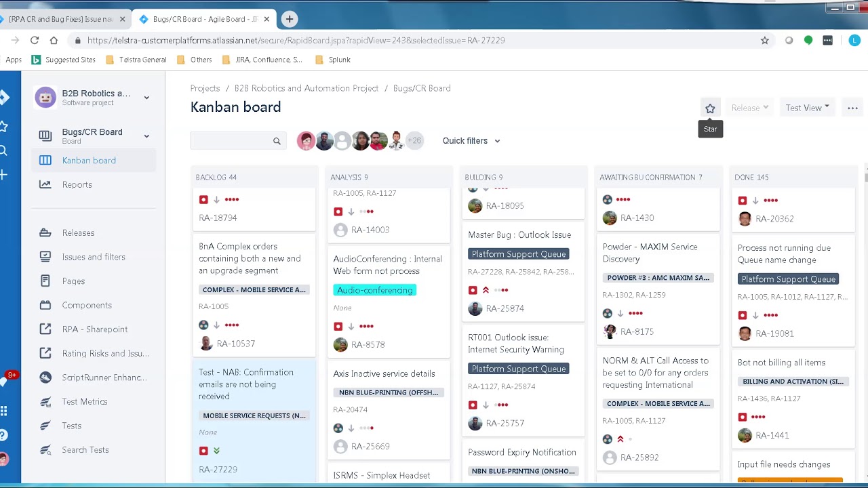Click the Audio-conferencing epic label
The height and width of the screenshot is (488, 868).
pos(375,290)
